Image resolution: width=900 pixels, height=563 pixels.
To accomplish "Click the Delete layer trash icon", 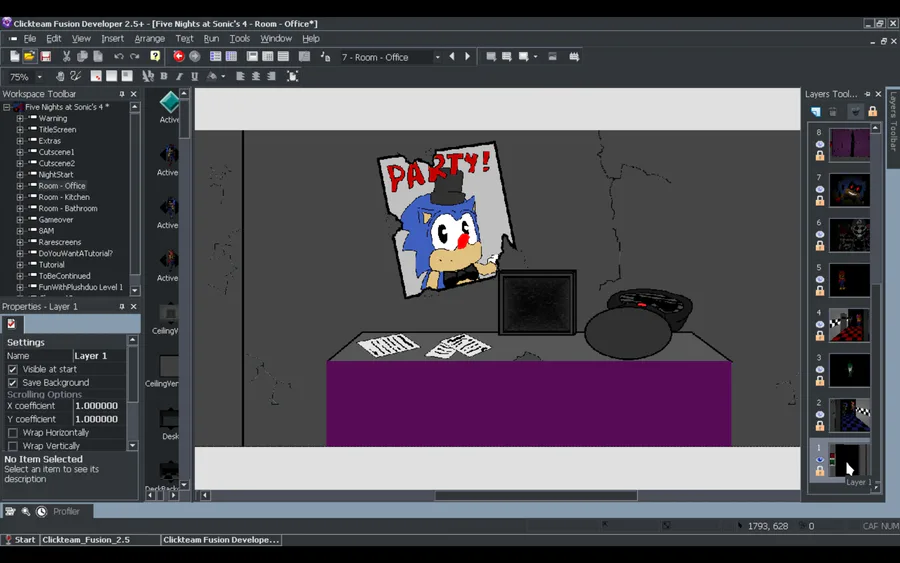I will coord(833,111).
